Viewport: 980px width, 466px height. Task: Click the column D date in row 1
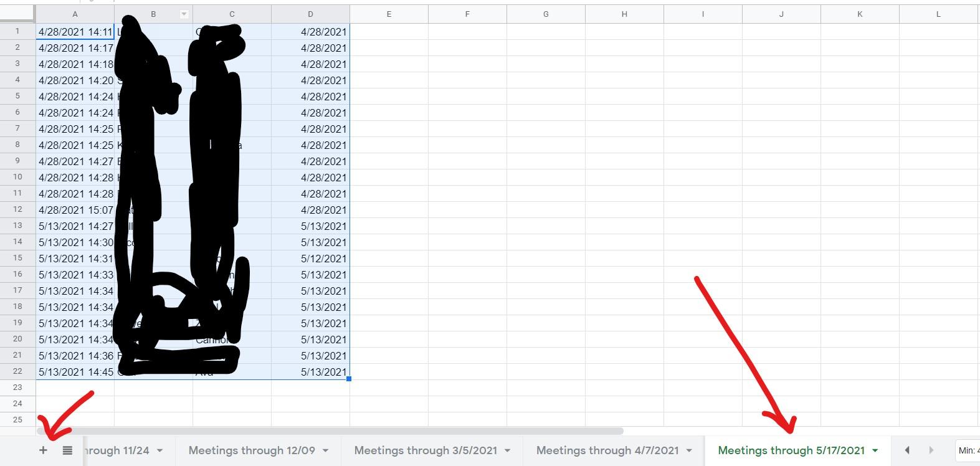[310, 32]
